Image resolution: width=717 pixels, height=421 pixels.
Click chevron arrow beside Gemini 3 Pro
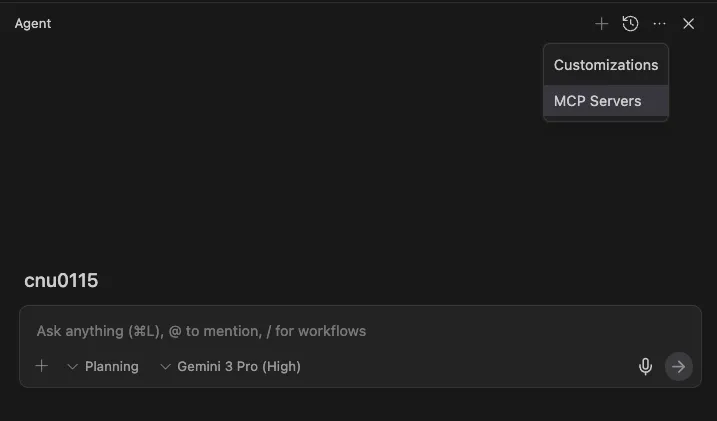[165, 367]
